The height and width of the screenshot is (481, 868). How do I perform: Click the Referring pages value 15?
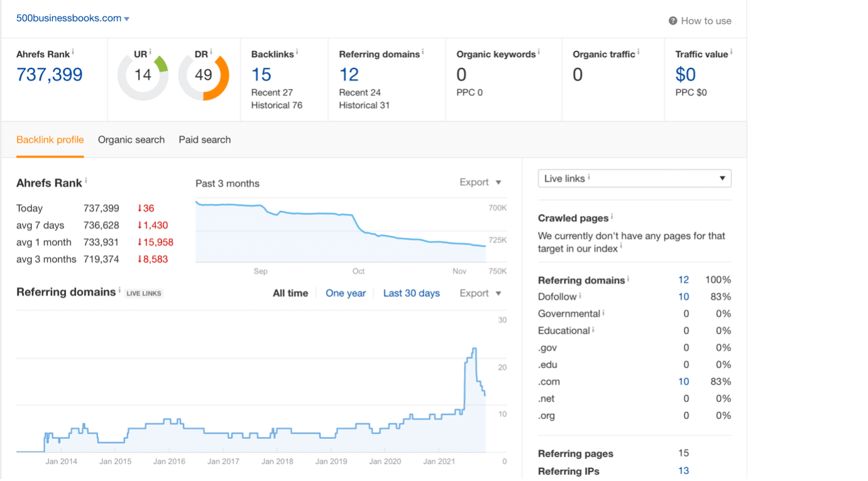pyautogui.click(x=683, y=453)
